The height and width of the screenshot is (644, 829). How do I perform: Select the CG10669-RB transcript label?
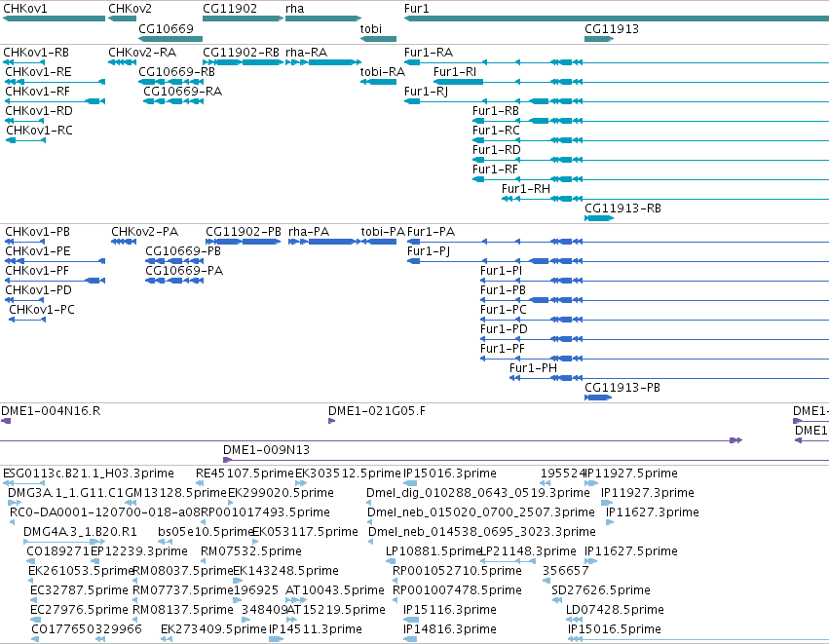(x=176, y=72)
